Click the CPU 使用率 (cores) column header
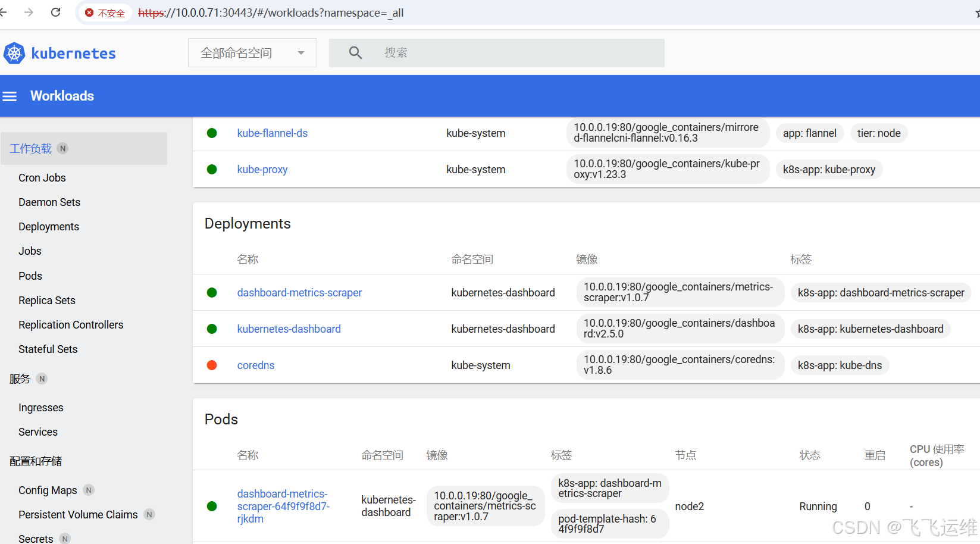Viewport: 980px width, 544px height. tap(937, 456)
